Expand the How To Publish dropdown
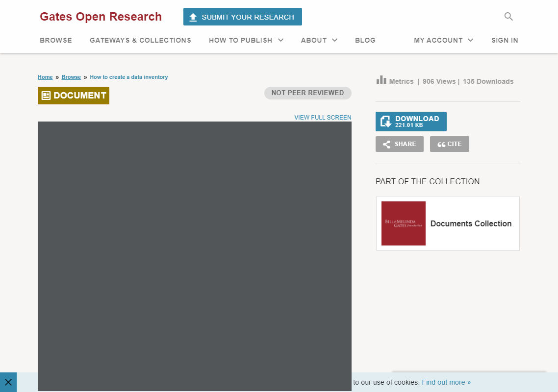 click(x=246, y=40)
